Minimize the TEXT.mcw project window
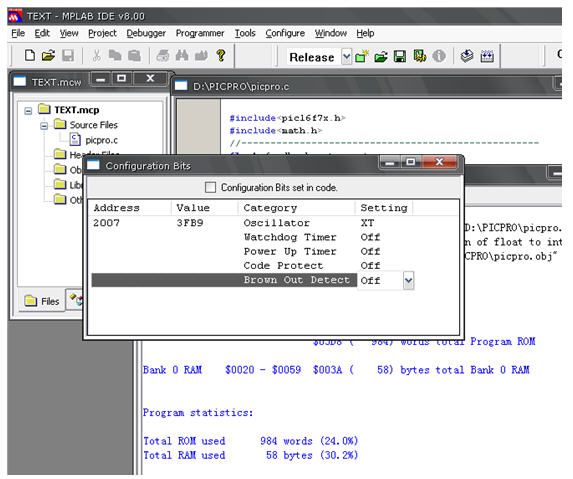This screenshot has height=479, width=573. (101, 79)
